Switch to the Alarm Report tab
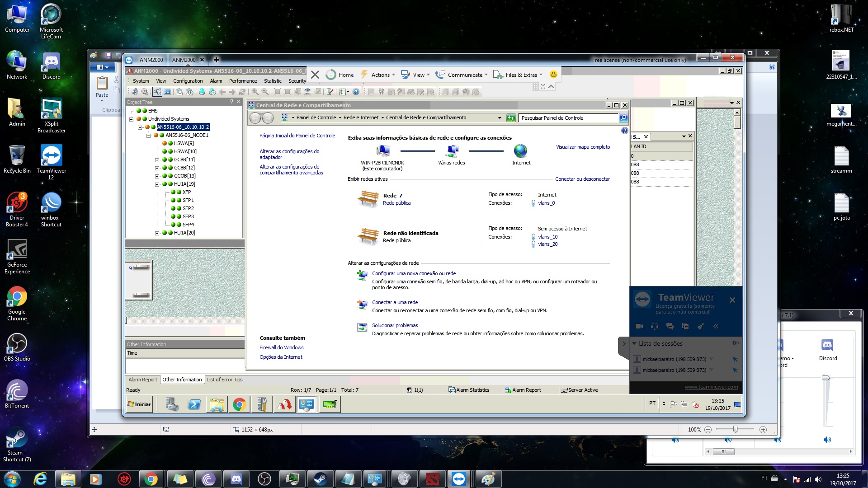The height and width of the screenshot is (488, 868). 142,380
